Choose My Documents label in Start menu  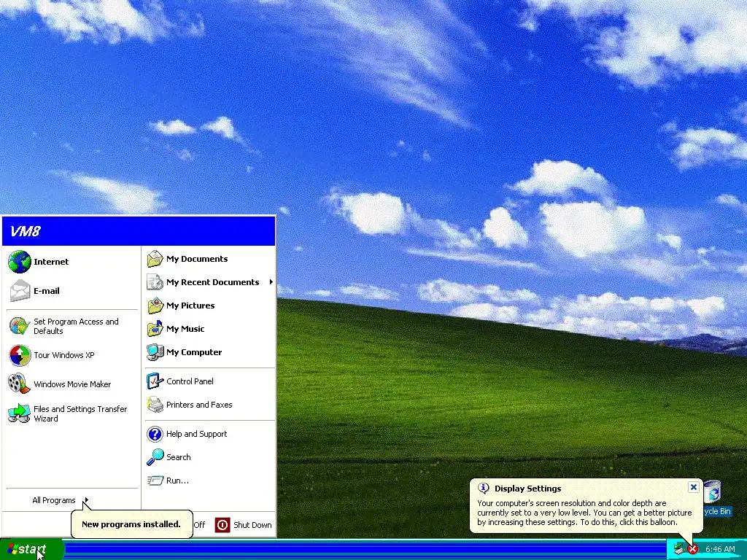click(x=197, y=259)
